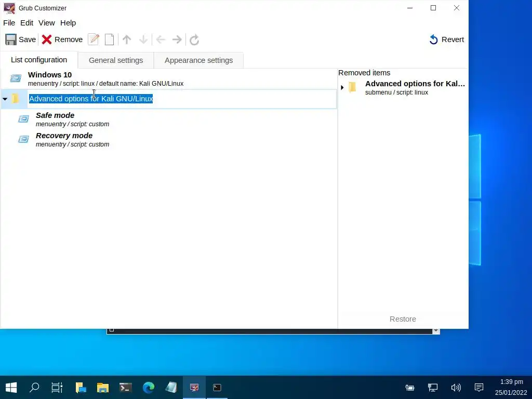This screenshot has width=532, height=399.
Task: Reload the configuration with refresh icon
Action: [194, 39]
